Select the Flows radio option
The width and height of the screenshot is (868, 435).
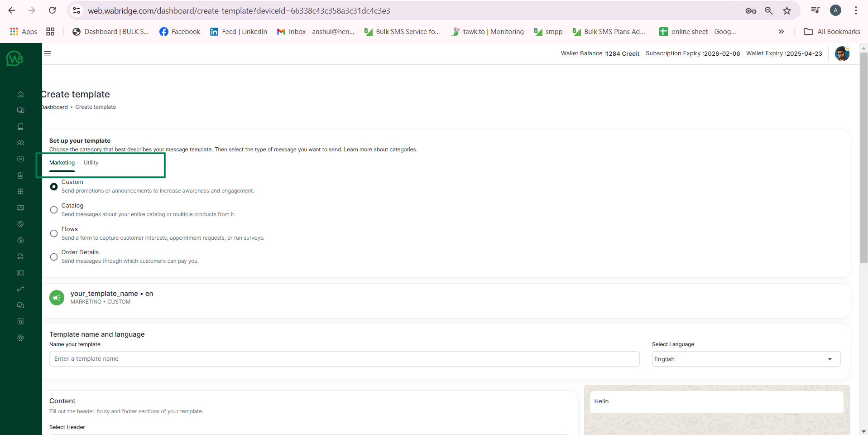point(54,233)
